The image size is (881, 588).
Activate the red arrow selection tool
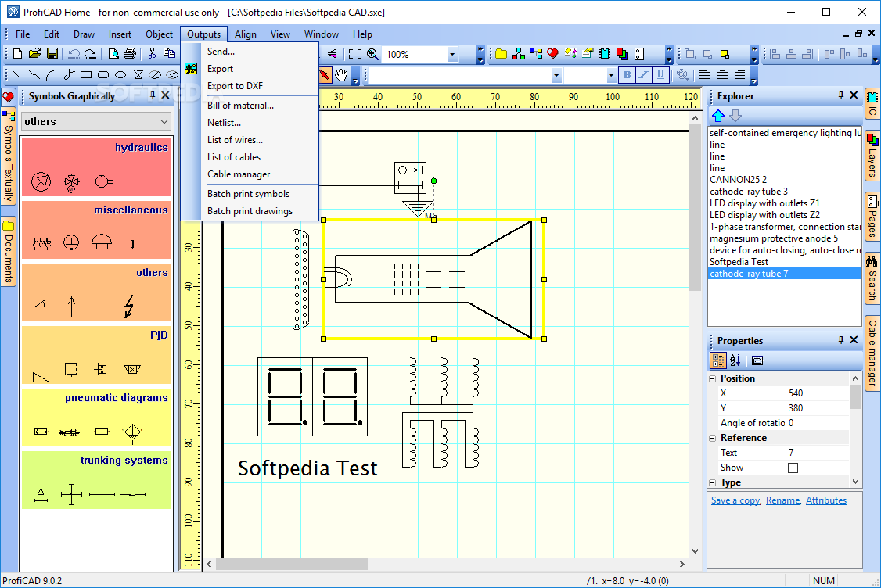coord(325,75)
